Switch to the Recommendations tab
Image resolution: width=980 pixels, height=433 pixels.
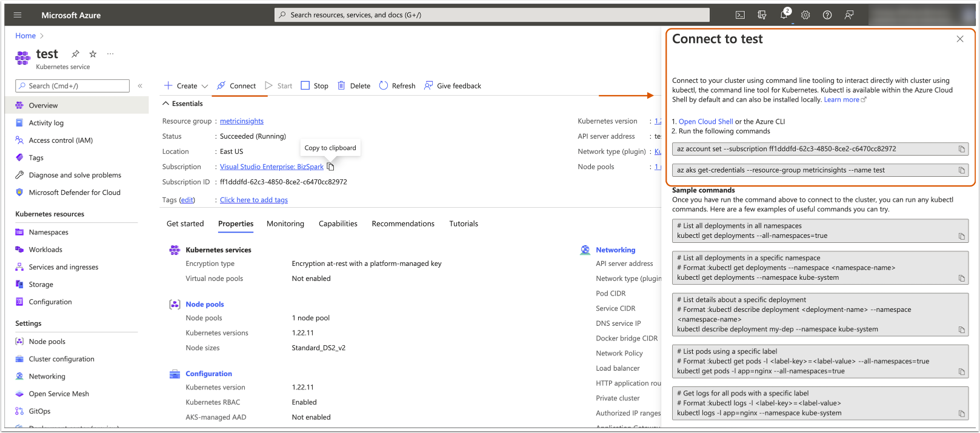403,223
